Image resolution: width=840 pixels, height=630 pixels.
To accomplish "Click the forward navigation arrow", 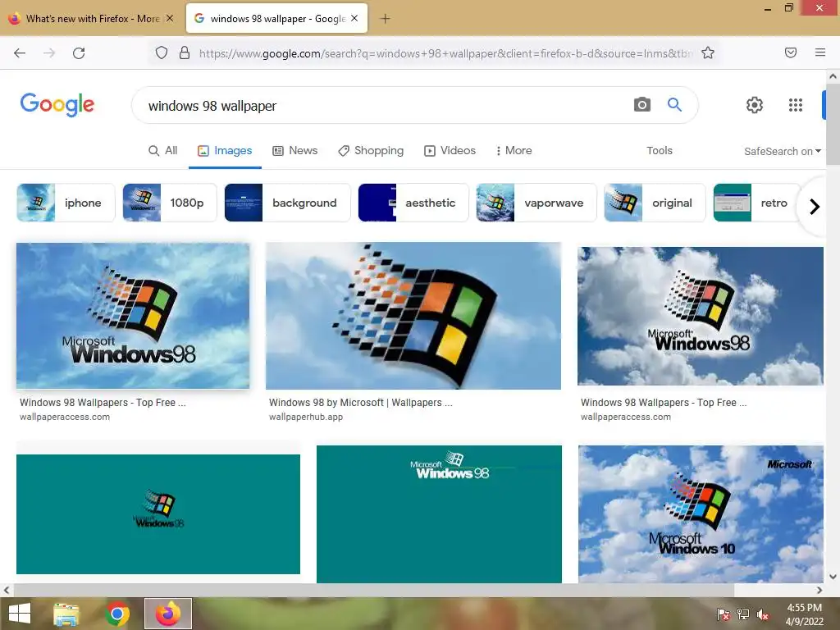I will 49,53.
